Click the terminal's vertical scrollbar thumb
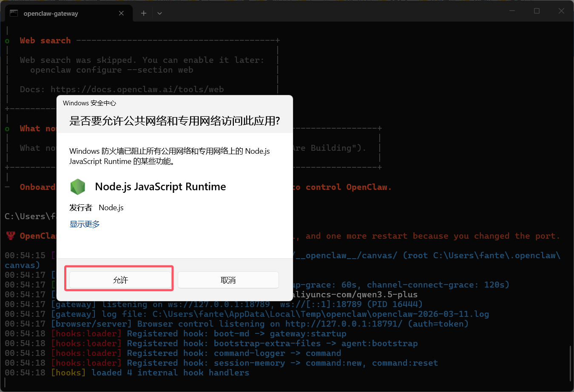The image size is (574, 392). point(571,363)
